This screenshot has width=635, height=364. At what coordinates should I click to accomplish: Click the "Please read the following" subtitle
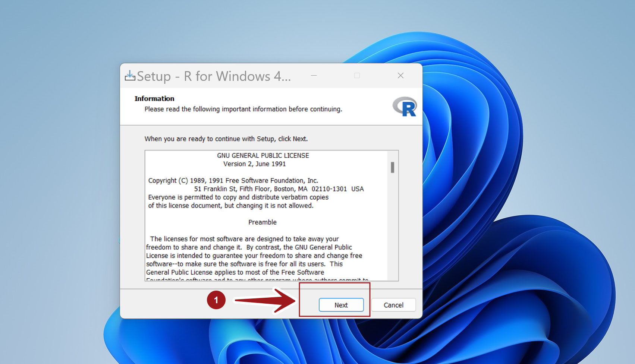(x=243, y=109)
